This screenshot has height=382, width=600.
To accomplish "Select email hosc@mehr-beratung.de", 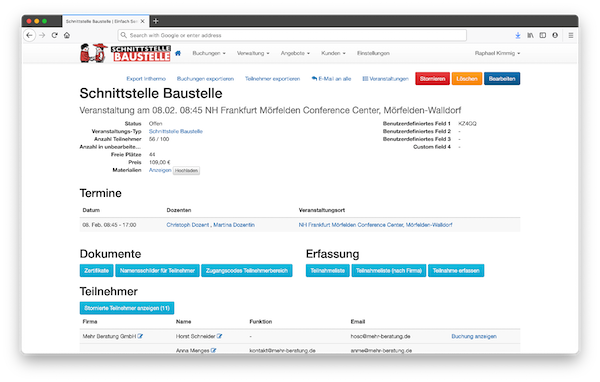I will pyautogui.click(x=380, y=336).
